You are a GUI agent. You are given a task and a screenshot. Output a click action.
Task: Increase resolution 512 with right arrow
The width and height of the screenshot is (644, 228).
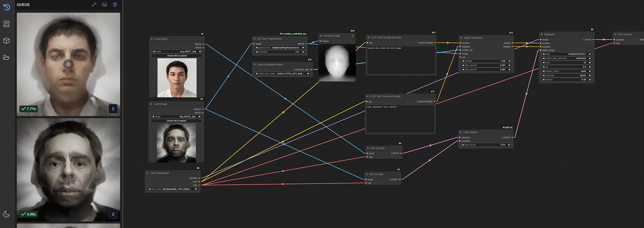click(303, 52)
